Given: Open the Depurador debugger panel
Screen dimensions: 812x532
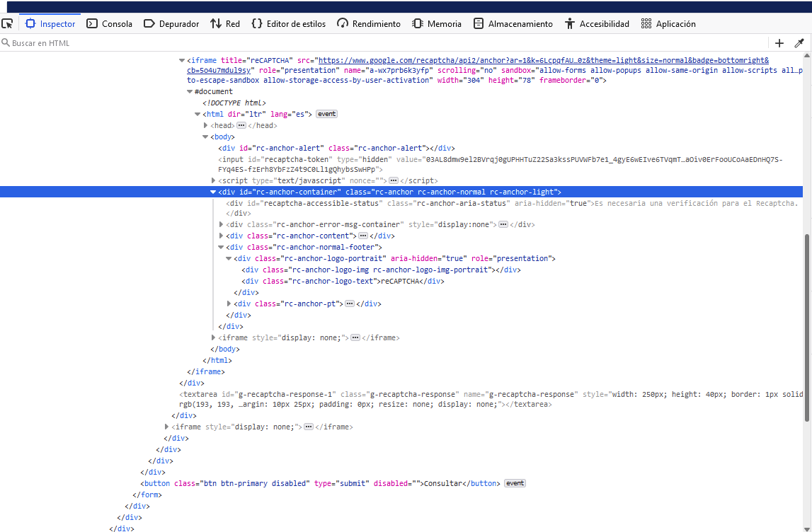Looking at the screenshot, I should point(171,23).
